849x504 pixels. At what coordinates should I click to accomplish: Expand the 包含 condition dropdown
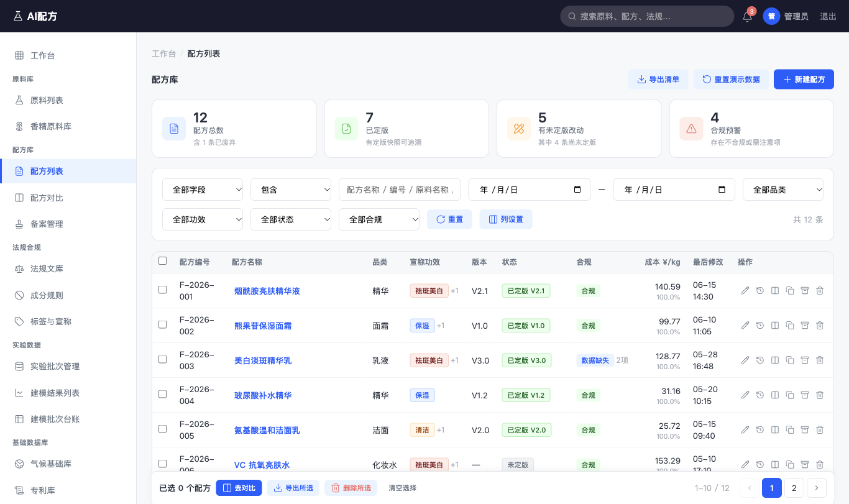291,190
